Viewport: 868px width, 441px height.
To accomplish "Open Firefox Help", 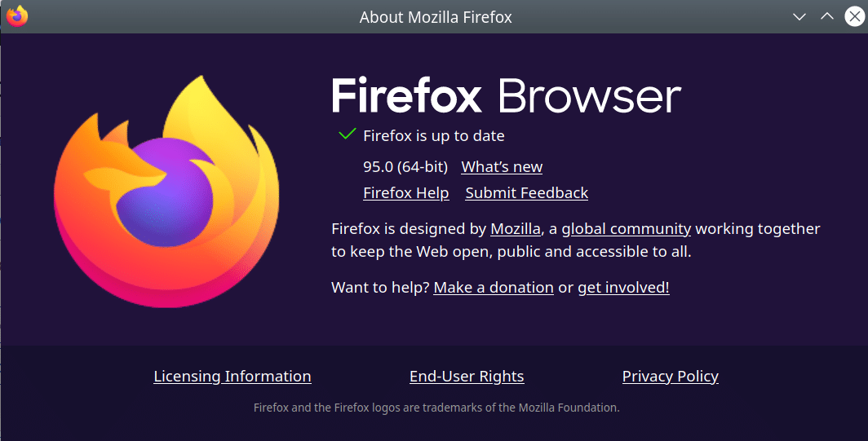I will [x=405, y=193].
